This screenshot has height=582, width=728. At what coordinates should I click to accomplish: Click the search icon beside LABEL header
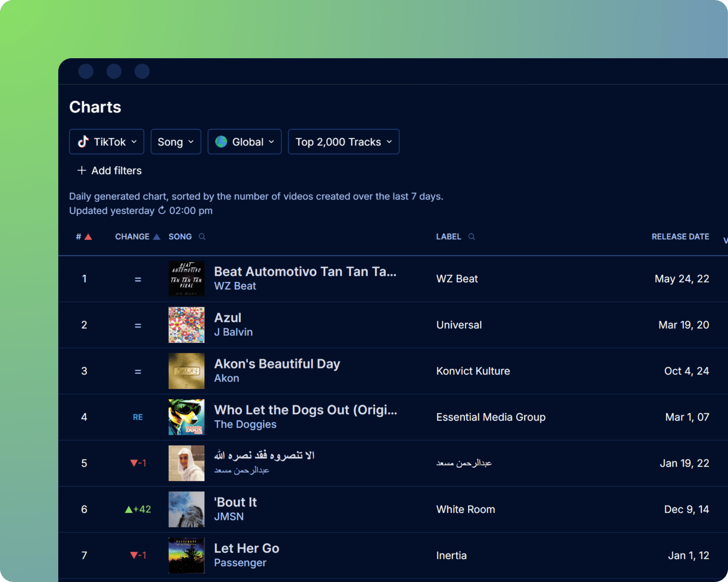pos(471,237)
